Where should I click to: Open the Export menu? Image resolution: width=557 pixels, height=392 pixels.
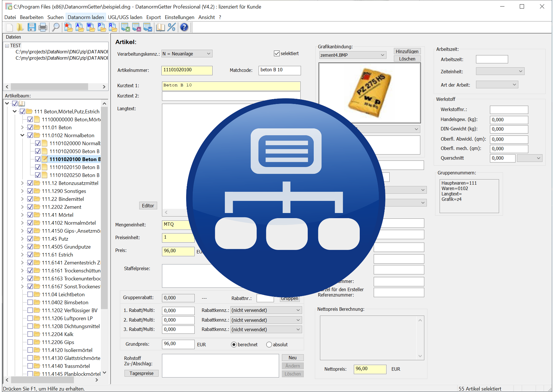tap(153, 17)
